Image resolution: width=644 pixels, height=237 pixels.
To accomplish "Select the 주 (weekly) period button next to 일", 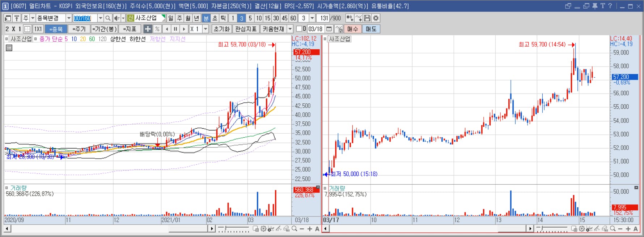I will [179, 18].
